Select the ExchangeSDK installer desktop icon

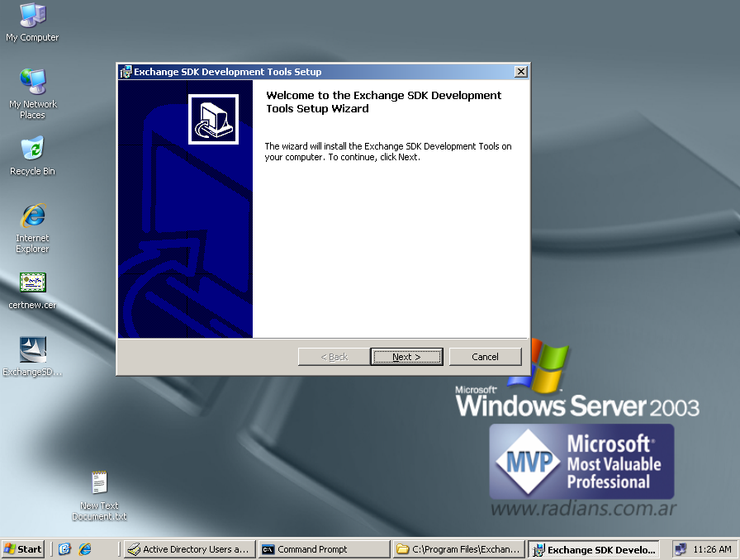pos(32,350)
